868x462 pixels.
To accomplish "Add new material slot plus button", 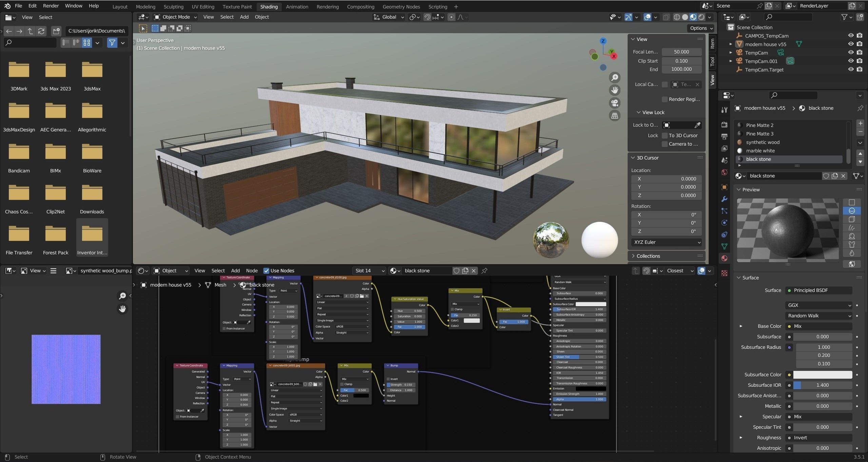I will coord(860,123).
